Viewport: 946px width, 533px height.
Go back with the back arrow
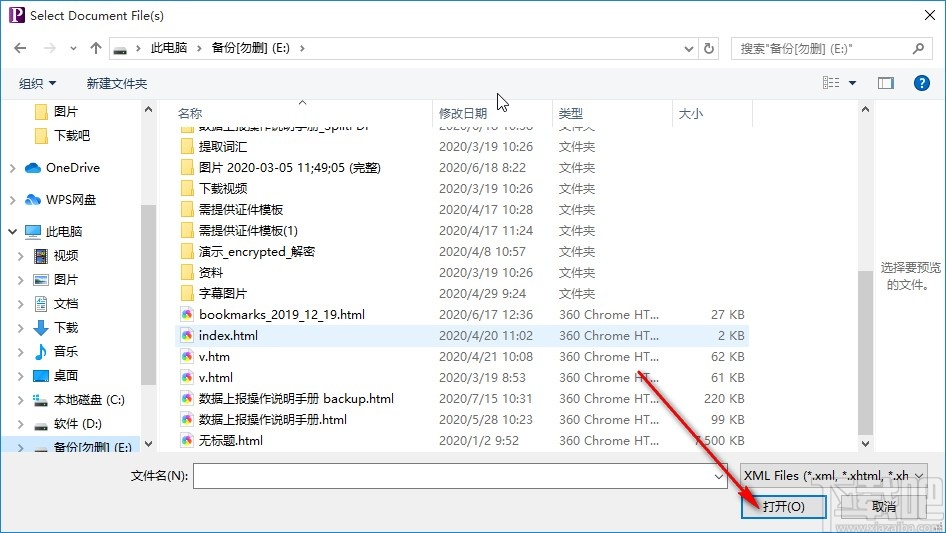[x=20, y=48]
